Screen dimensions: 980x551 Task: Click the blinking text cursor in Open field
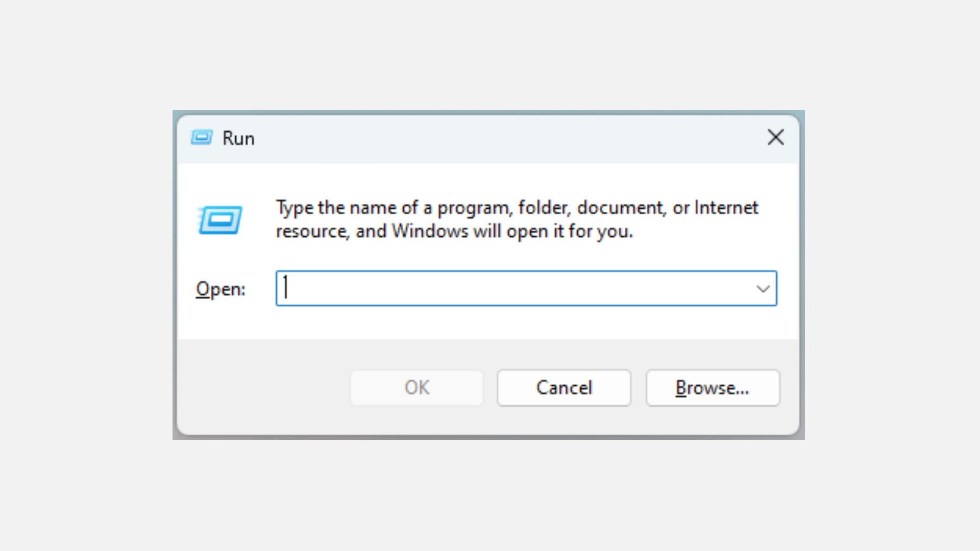[x=286, y=287]
